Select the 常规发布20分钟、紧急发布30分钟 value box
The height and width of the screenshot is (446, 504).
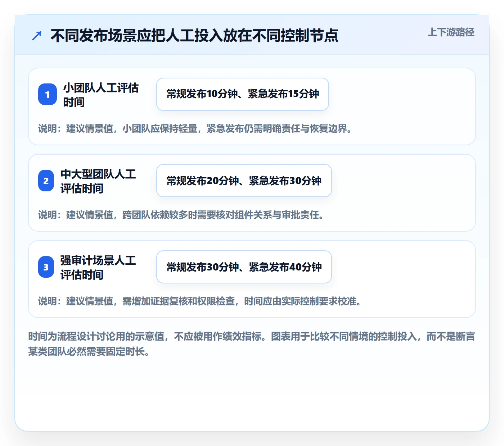tap(244, 181)
